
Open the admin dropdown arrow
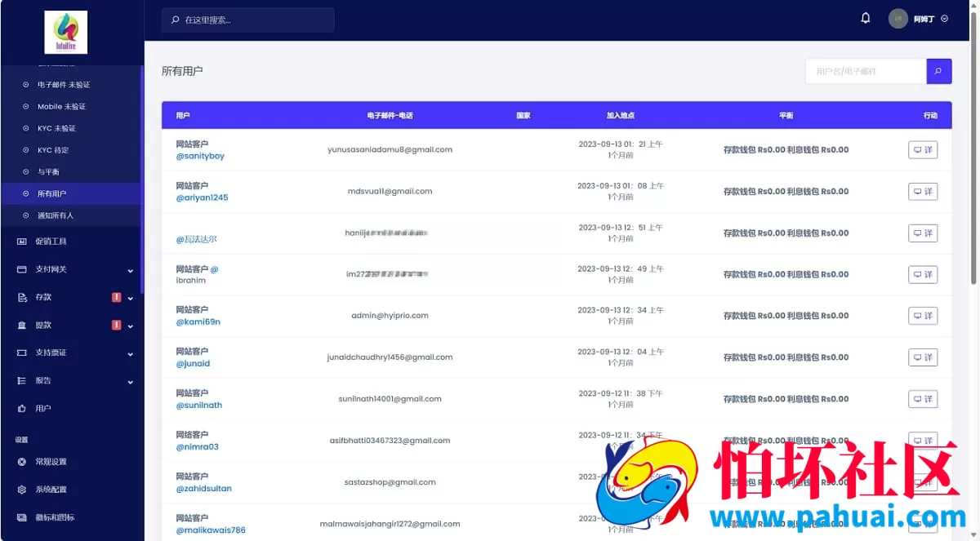point(945,19)
